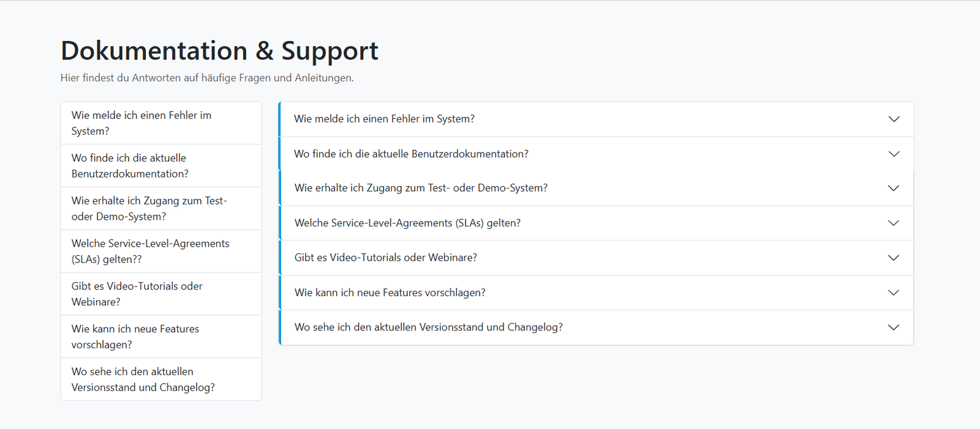Viewport: 980px width, 429px height.
Task: Expand accordion 'Wo finde ich die aktuelle Benutzerdokumentation?'
Action: 411,154
